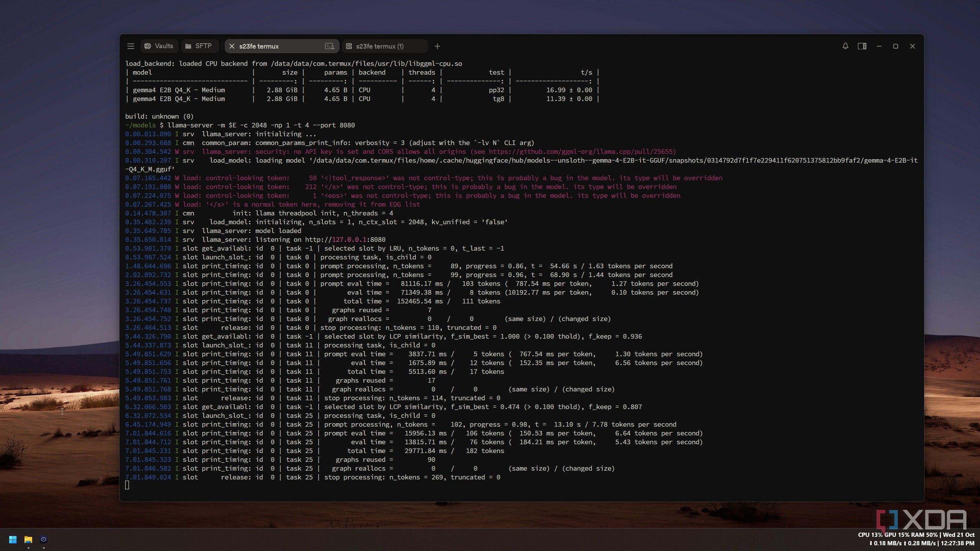Viewport: 980px width, 551px height.
Task: Switch to the s23fe termux (1) tab
Action: coord(384,46)
